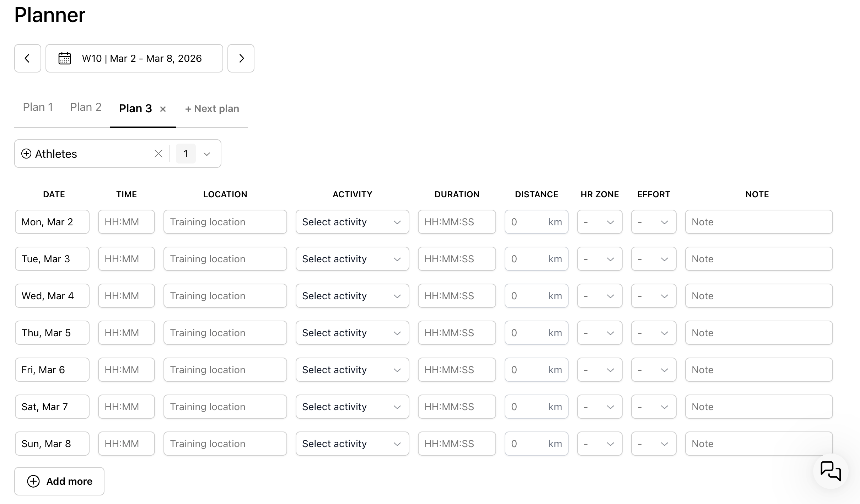Click the date cell Tue, Mar 3
Screen dimensions: 860x504
(x=52, y=259)
